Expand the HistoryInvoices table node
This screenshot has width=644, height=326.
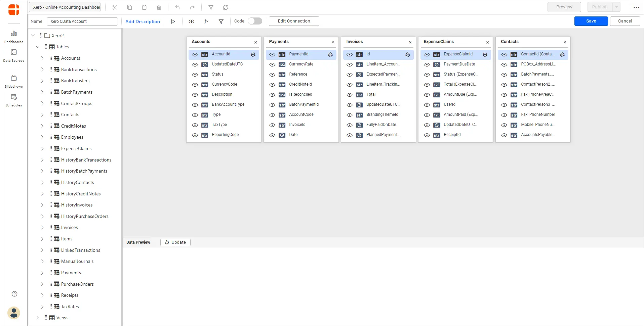(x=42, y=205)
